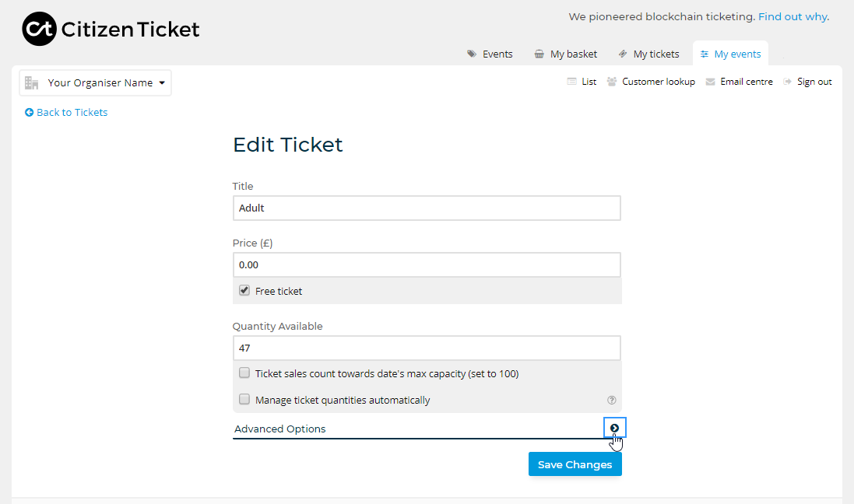Click the Save Changes button
This screenshot has height=504, width=854.
pos(575,464)
